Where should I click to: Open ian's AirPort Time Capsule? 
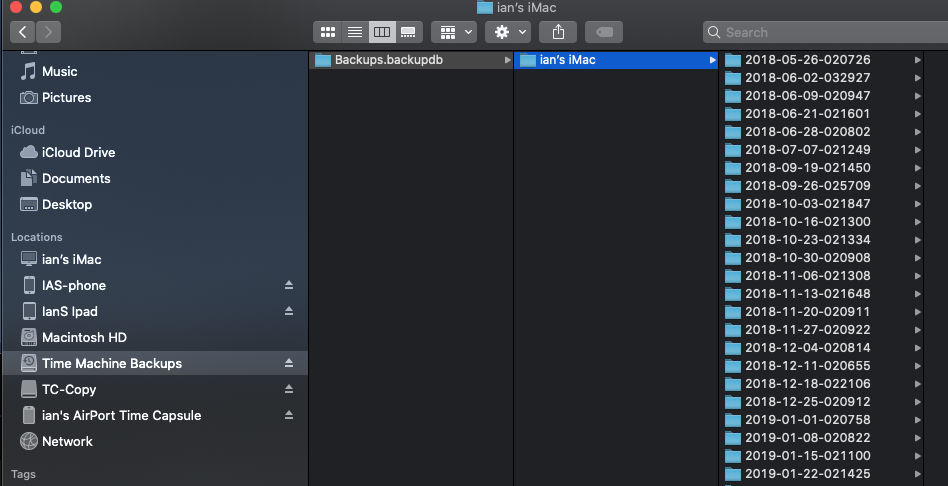click(x=155, y=415)
